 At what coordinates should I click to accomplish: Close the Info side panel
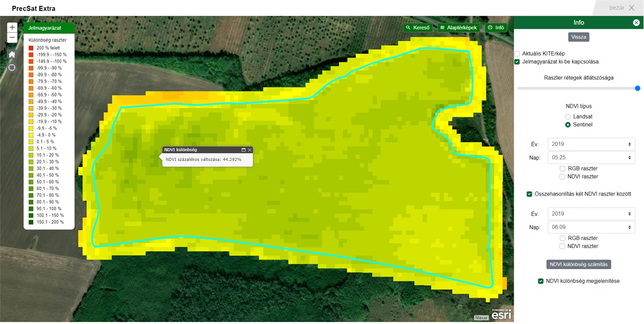point(636,23)
